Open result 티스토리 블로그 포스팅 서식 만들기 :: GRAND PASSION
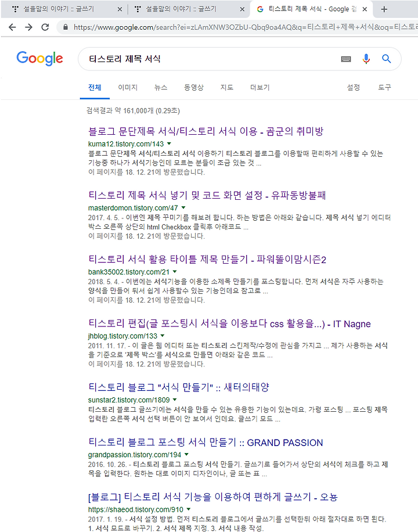The width and height of the screenshot is (418, 532). 206,443
